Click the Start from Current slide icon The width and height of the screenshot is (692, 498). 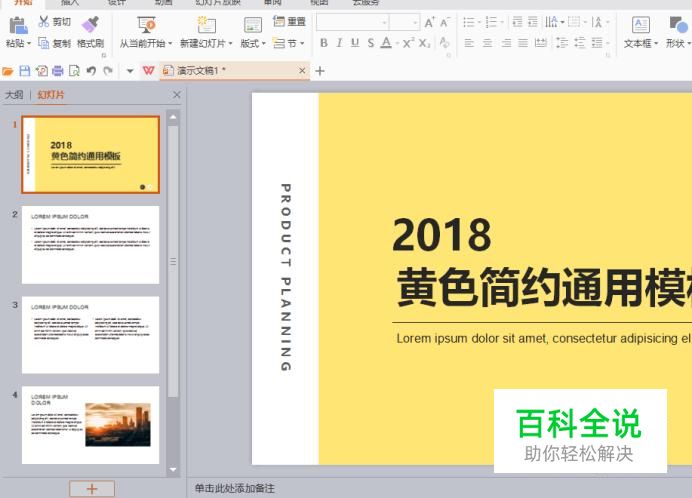pos(146,25)
